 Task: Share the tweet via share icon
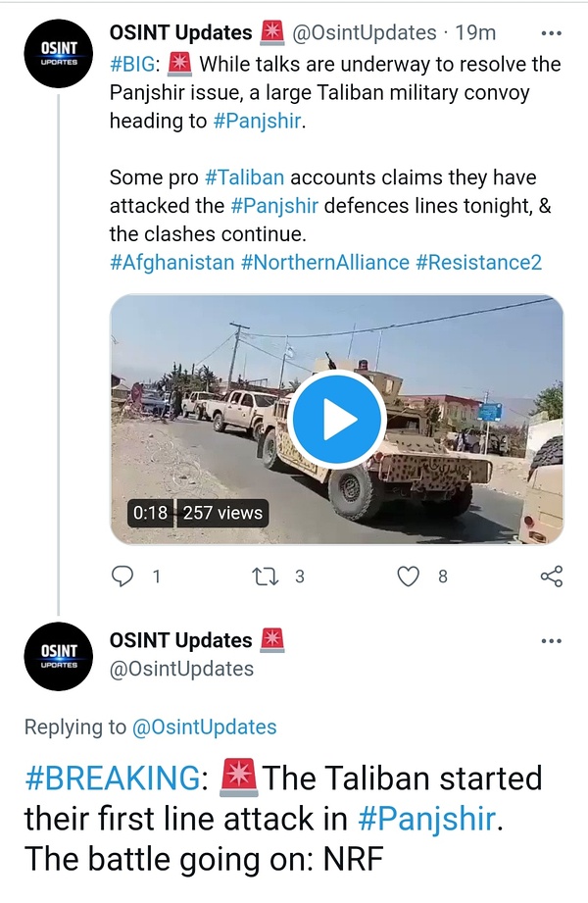[552, 577]
